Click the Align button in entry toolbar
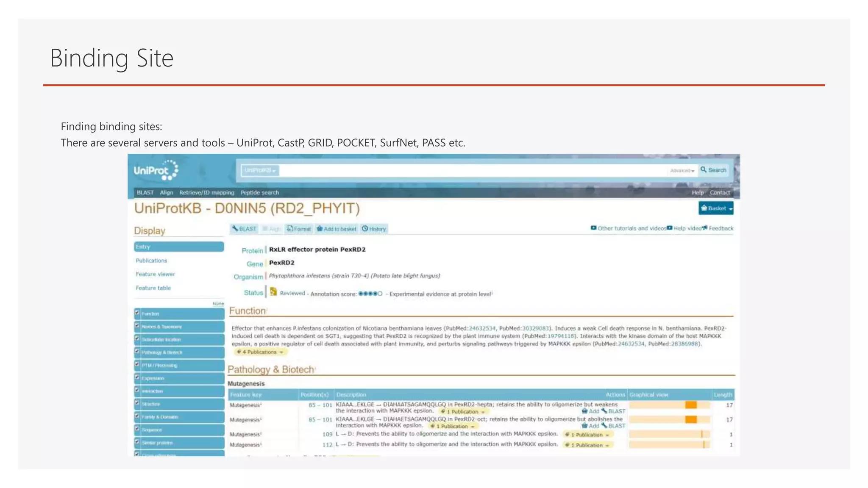The image size is (868, 488). click(x=271, y=229)
